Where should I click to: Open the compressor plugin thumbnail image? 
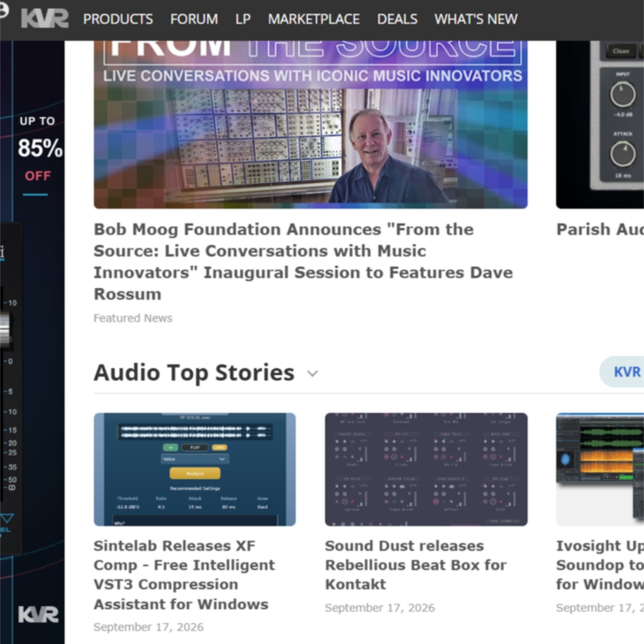coord(599,125)
